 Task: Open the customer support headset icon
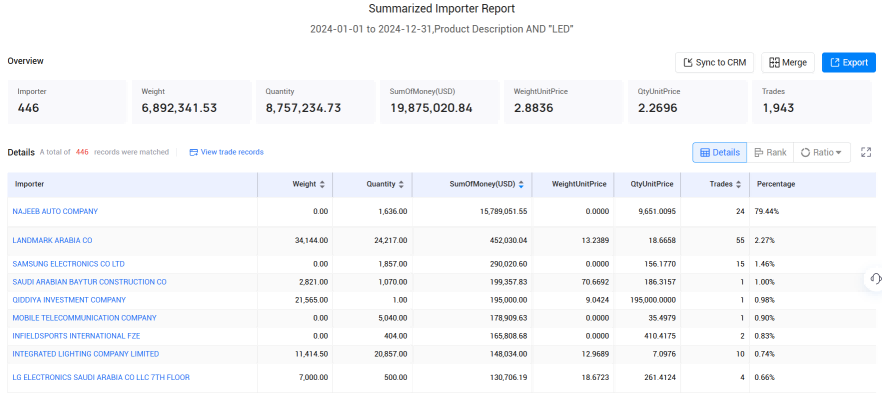click(x=875, y=278)
